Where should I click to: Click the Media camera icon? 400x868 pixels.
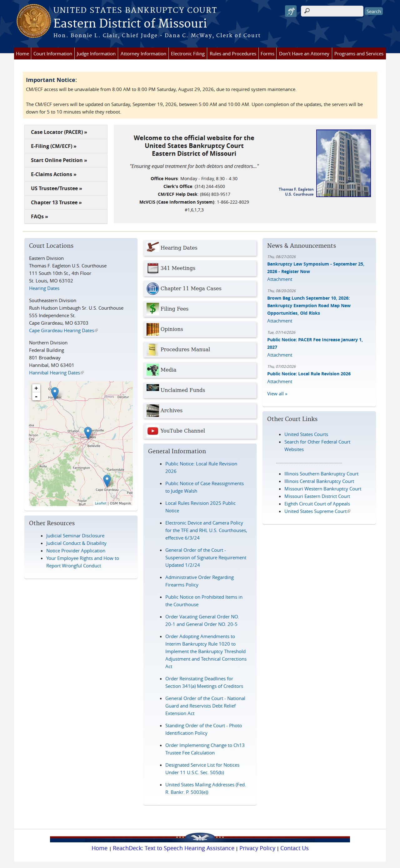[152, 370]
